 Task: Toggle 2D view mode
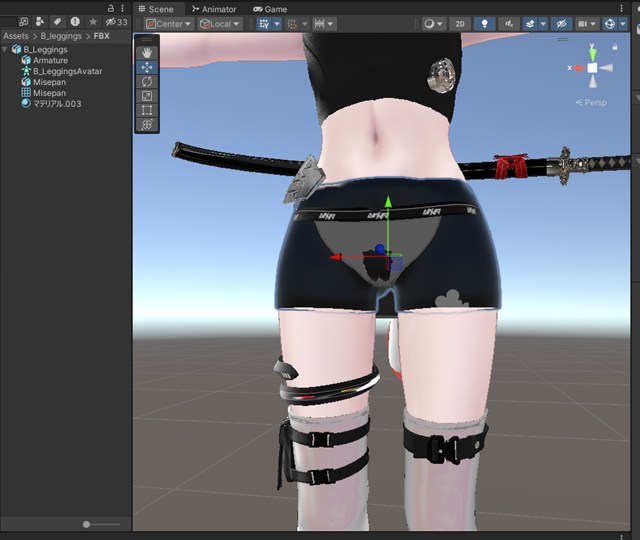tap(459, 23)
